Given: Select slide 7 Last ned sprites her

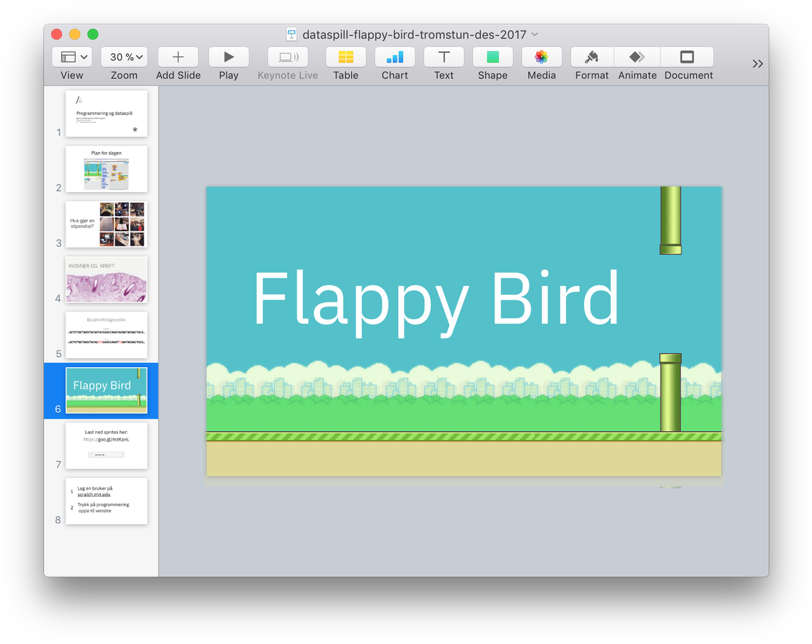Looking at the screenshot, I should [106, 446].
